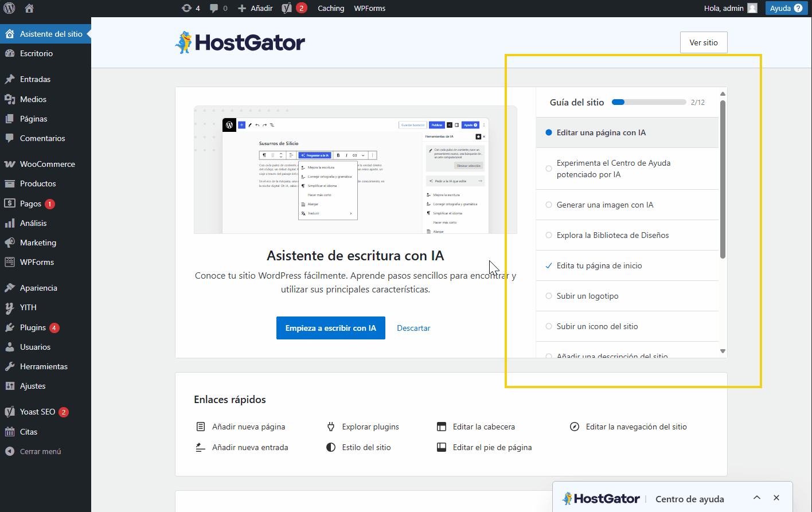Click the Escritorio dashboard icon
This screenshot has width=812, height=512.
pos(10,53)
